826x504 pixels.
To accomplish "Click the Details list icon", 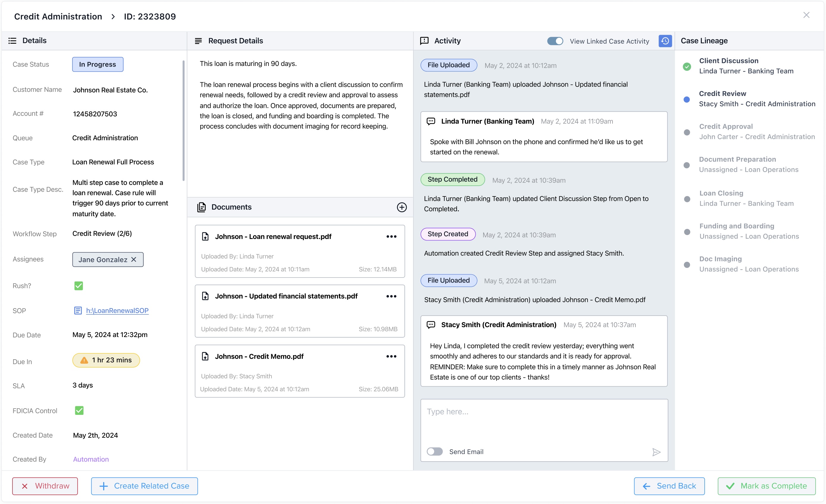I will [x=12, y=40].
